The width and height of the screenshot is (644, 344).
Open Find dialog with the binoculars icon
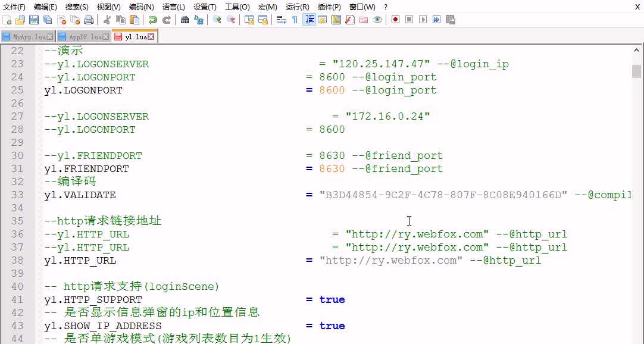185,20
